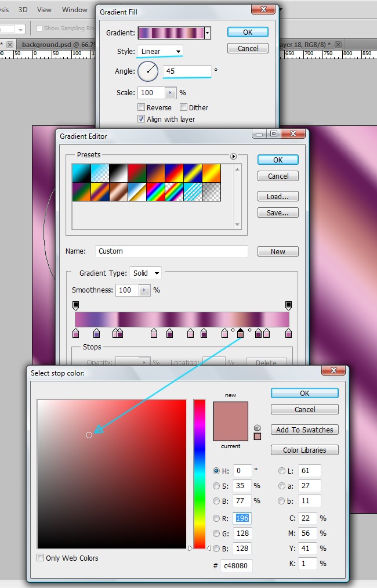Select the rightmost pink color stop
Screen dimensions: 377x588
click(289, 333)
